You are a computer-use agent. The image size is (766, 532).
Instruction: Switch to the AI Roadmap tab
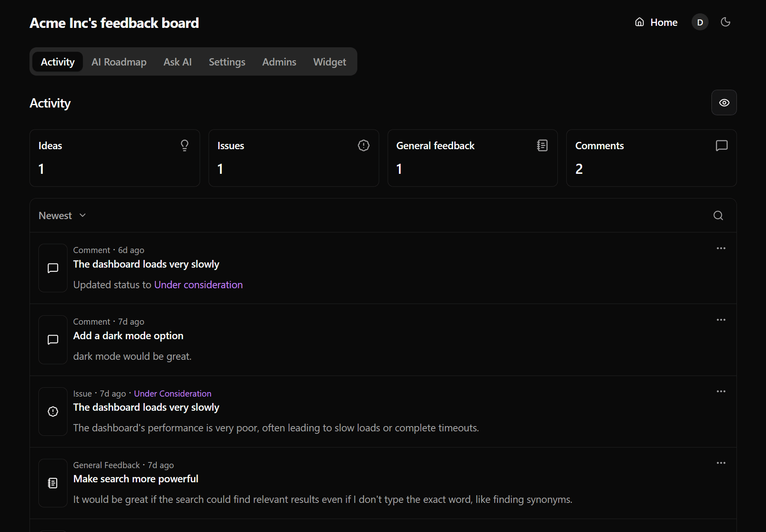119,61
